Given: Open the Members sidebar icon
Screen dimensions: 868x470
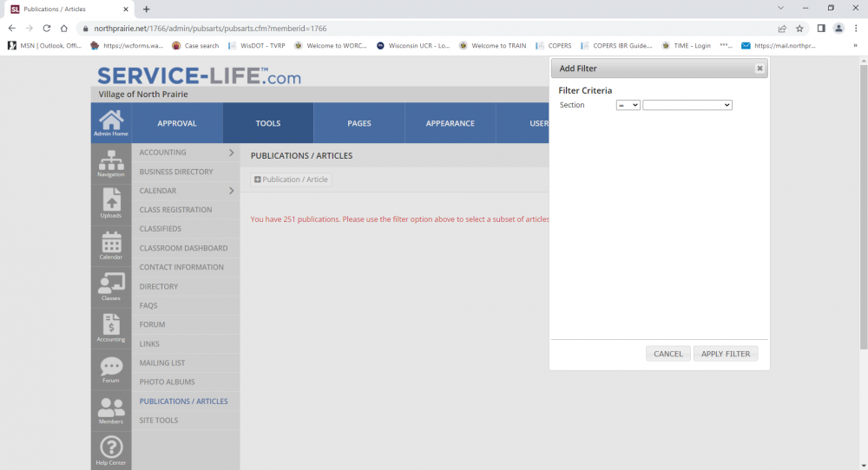Looking at the screenshot, I should click(x=111, y=410).
